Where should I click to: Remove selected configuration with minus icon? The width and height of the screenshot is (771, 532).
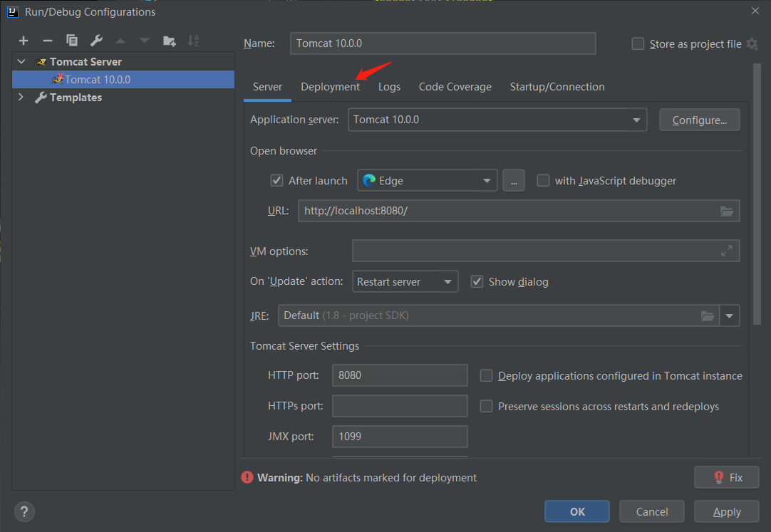point(48,41)
